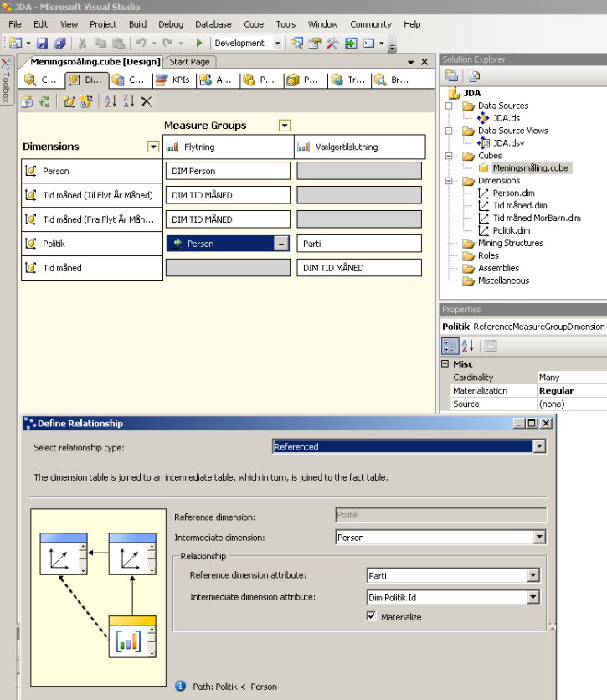Open the Intermediate dimension dropdown
607x700 pixels.
540,537
